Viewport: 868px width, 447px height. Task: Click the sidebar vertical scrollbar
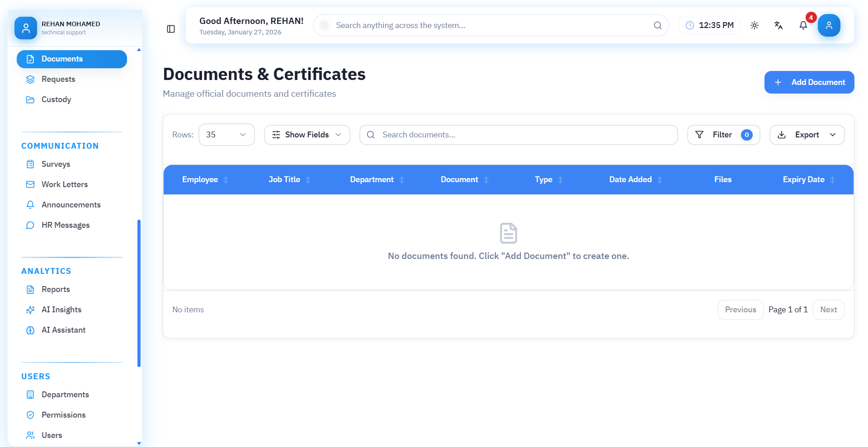139,293
